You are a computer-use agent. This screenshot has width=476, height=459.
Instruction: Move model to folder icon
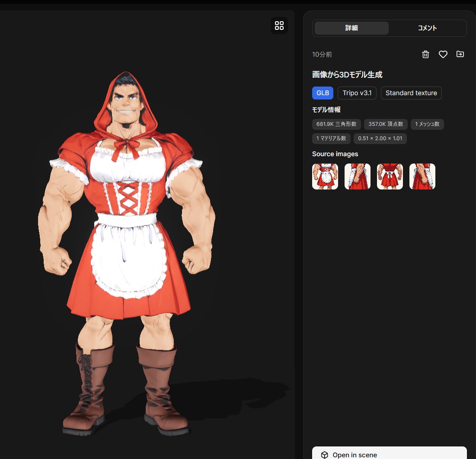(x=460, y=54)
